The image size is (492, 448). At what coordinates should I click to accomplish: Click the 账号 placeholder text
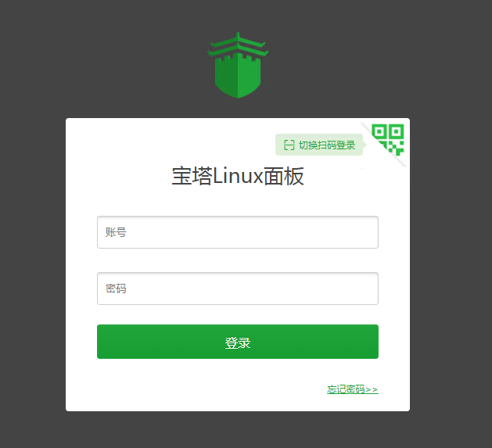point(116,232)
